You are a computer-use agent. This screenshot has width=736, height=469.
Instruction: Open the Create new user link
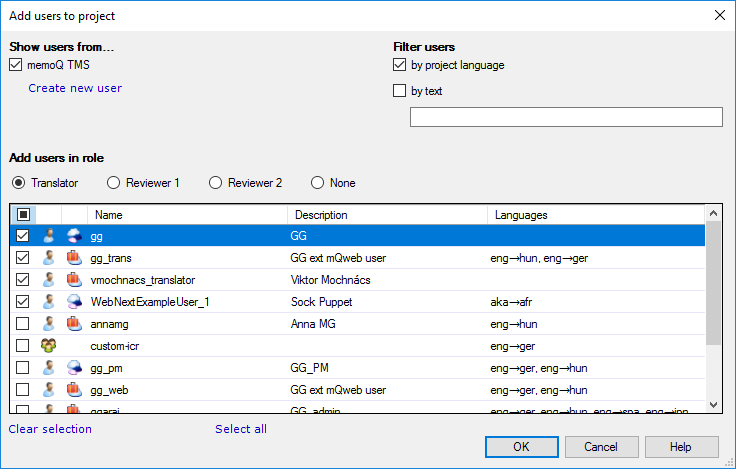[75, 88]
